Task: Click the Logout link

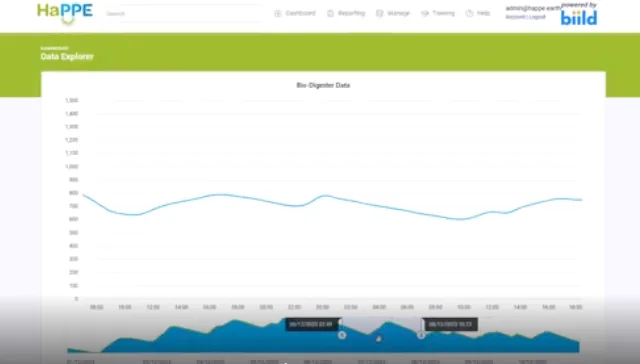Action: [537, 17]
